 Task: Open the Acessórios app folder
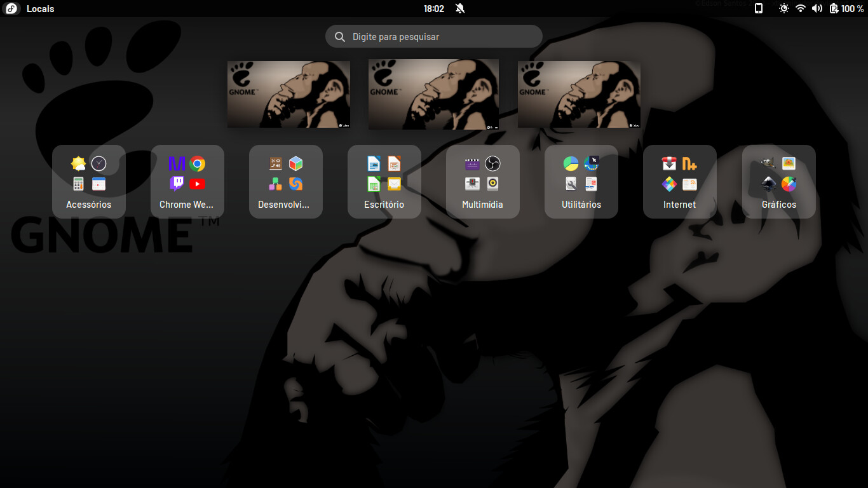pyautogui.click(x=89, y=182)
